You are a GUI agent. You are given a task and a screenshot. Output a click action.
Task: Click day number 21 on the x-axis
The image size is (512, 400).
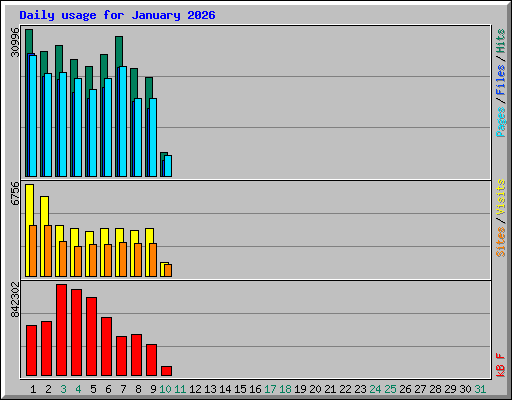330,389
